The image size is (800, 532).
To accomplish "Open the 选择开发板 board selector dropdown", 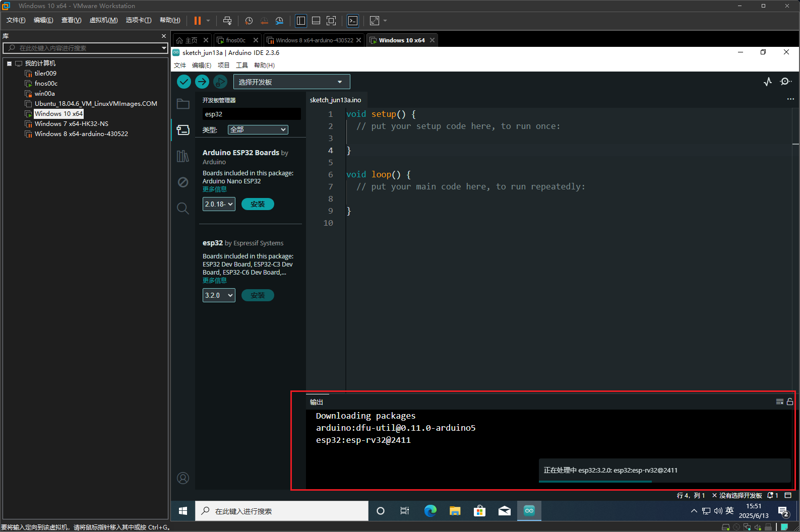I will pyautogui.click(x=291, y=82).
